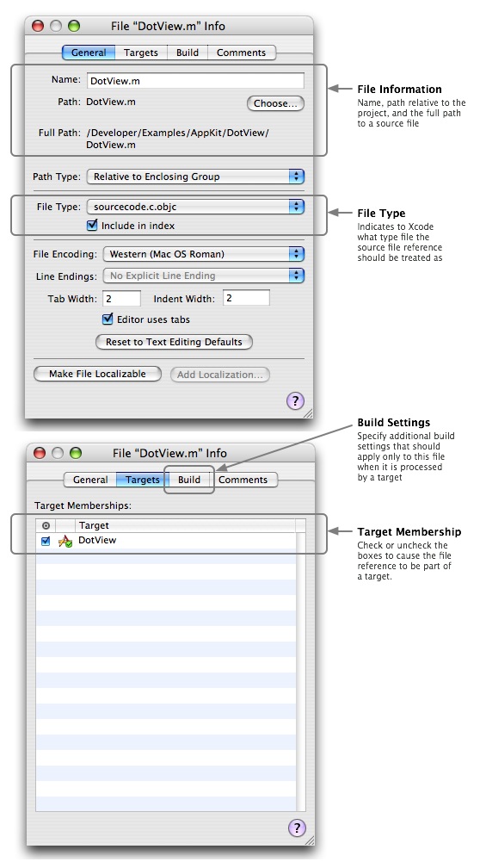Click the Choose... path button

275,103
